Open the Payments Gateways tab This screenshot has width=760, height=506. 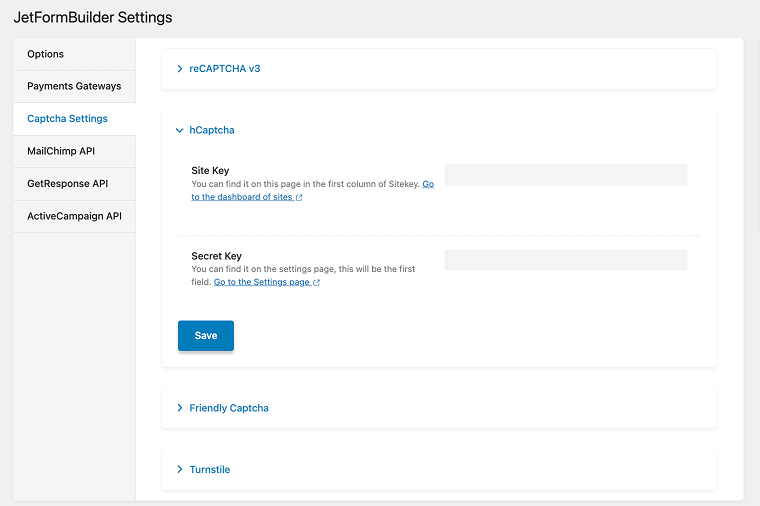74,86
